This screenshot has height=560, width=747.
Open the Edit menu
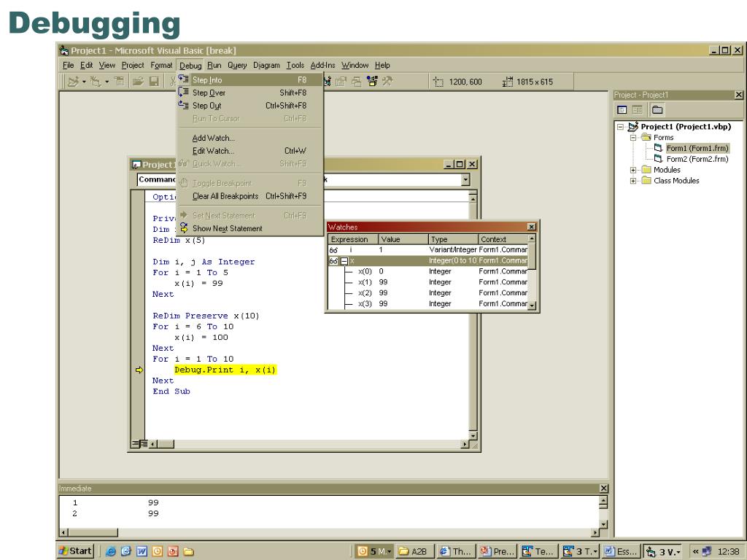tap(86, 65)
